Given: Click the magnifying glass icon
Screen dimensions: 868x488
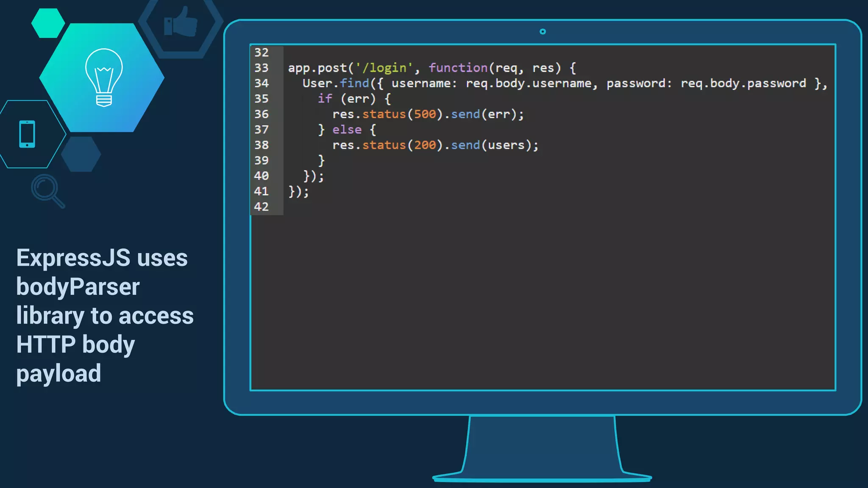Looking at the screenshot, I should [x=48, y=191].
